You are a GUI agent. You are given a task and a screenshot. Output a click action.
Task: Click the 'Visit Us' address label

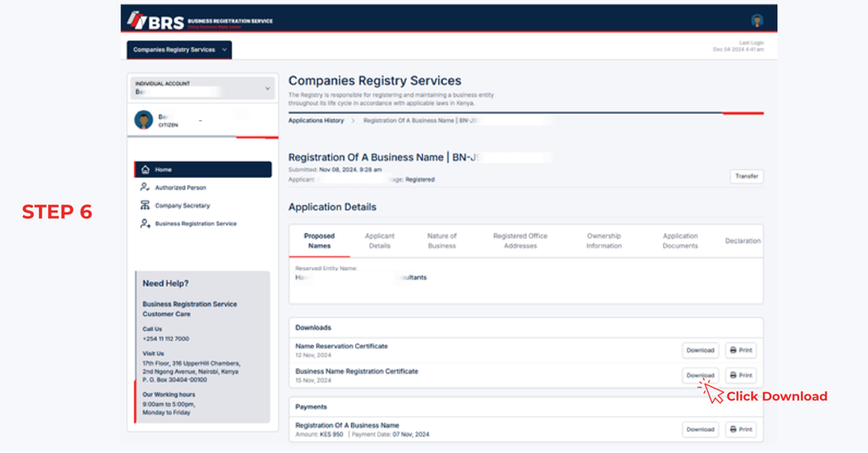pos(153,353)
